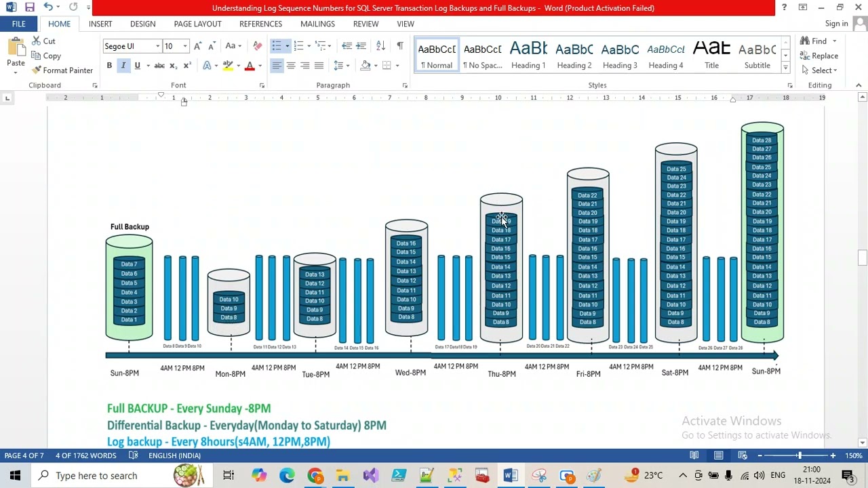Justify the paragraph text
Viewport: 868px width, 488px height.
pyautogui.click(x=319, y=66)
